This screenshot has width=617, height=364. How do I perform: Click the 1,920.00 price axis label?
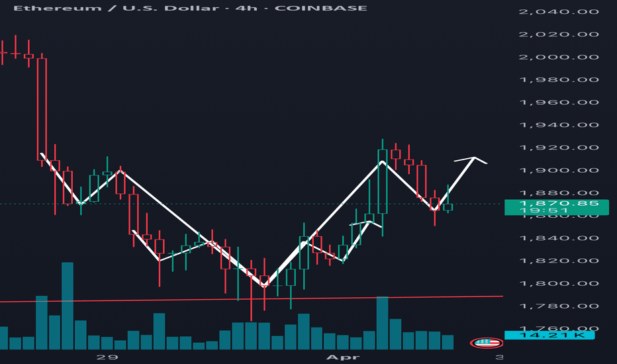tap(559, 148)
